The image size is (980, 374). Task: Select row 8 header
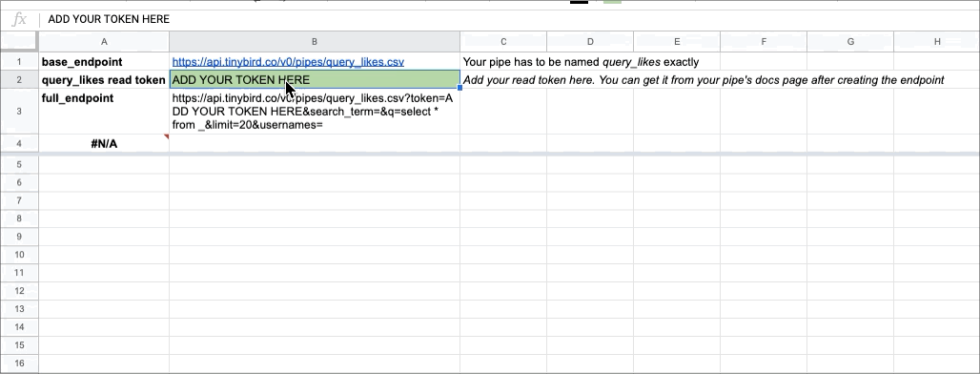(x=19, y=218)
